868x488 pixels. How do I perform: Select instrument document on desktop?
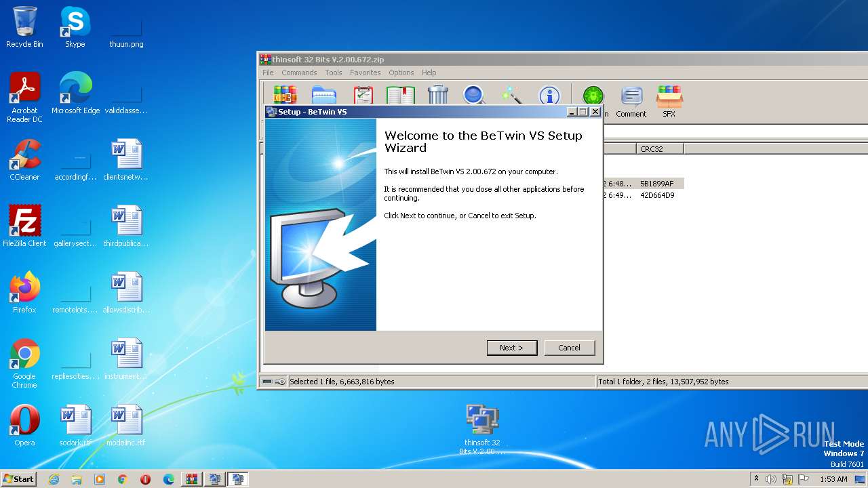(x=126, y=359)
